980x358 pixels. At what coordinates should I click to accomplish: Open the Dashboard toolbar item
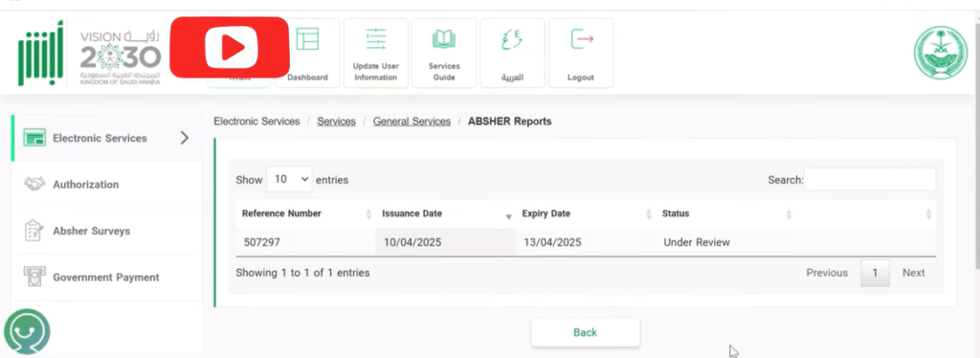tap(307, 53)
